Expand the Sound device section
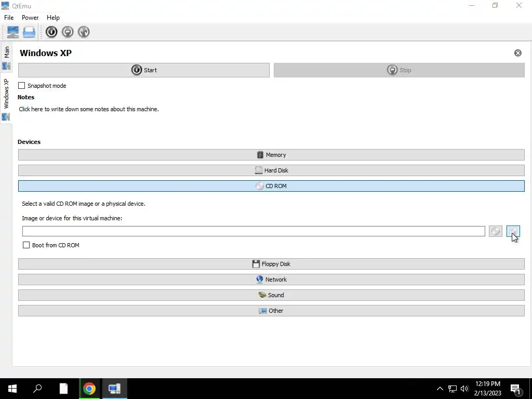Screen dimensions: 532x399 pyautogui.click(x=271, y=295)
